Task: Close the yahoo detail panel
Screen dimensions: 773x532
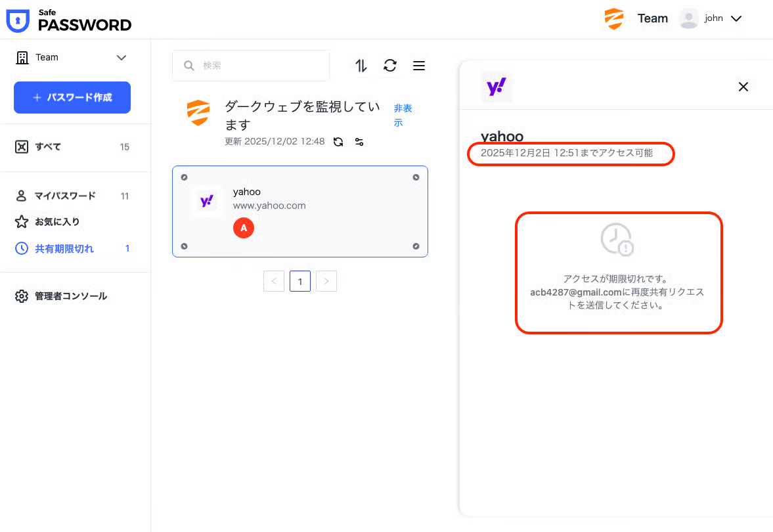Action: point(743,87)
